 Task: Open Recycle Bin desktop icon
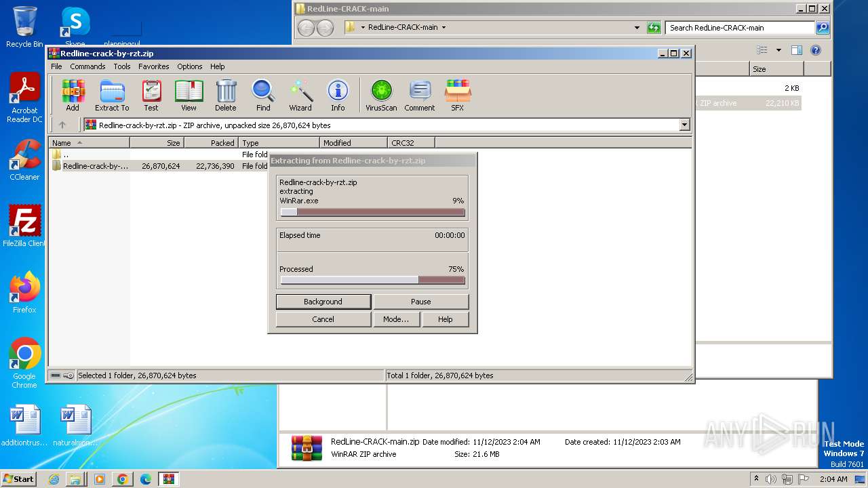(24, 27)
